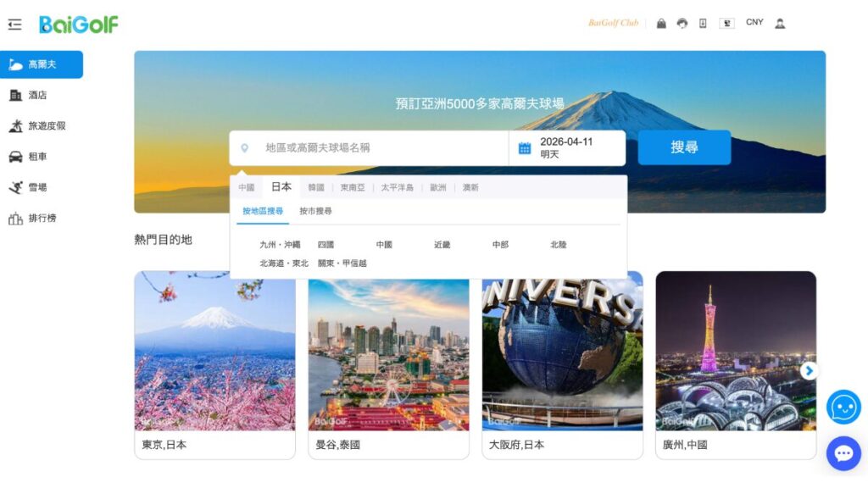868x488 pixels.
Task: Choose 北海道・東北 region link
Action: 284,263
